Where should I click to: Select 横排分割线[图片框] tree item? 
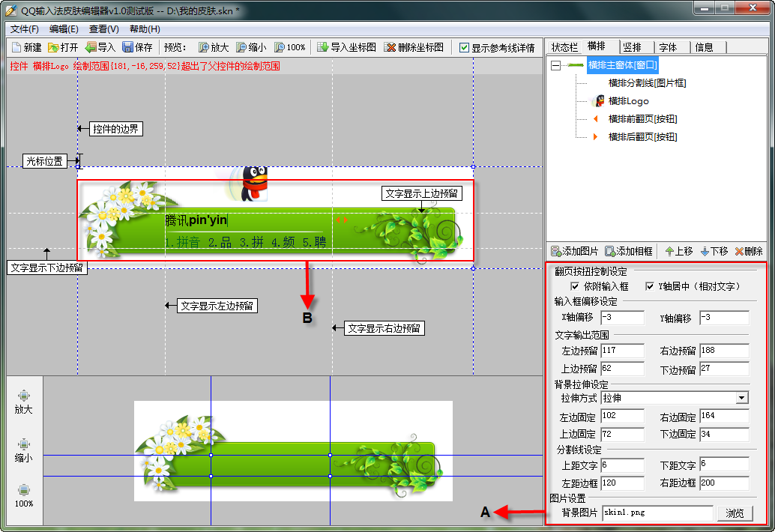point(647,83)
